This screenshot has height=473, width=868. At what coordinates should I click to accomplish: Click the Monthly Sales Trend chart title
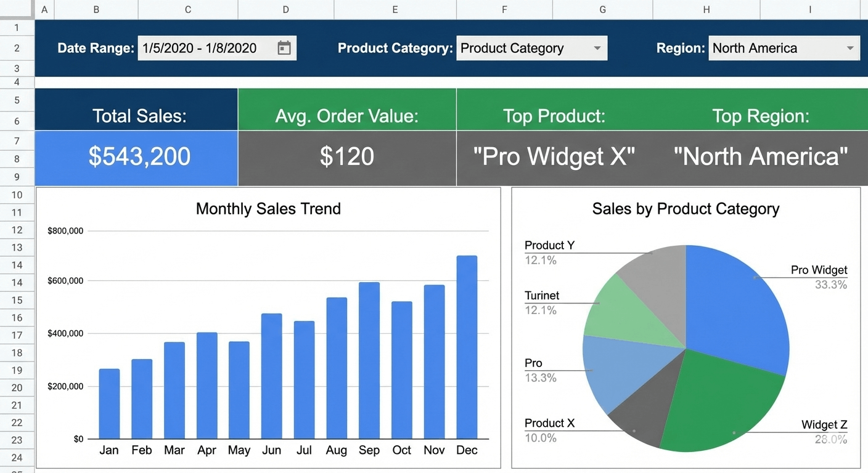[x=268, y=209]
